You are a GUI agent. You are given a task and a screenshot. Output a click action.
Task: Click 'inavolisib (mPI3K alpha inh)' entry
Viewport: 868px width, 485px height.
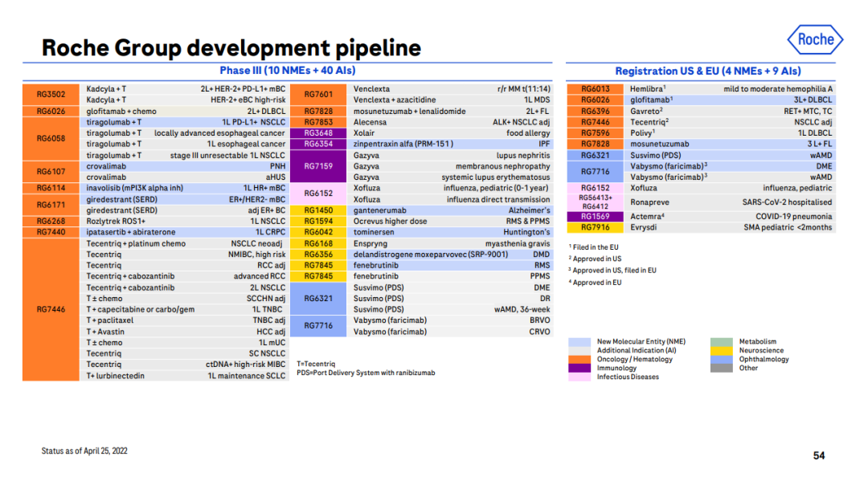coord(134,188)
